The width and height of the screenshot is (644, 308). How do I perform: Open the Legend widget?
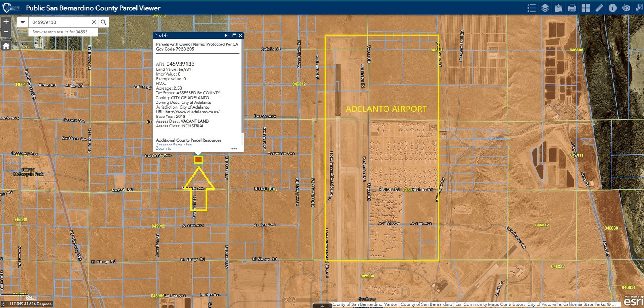(531, 8)
